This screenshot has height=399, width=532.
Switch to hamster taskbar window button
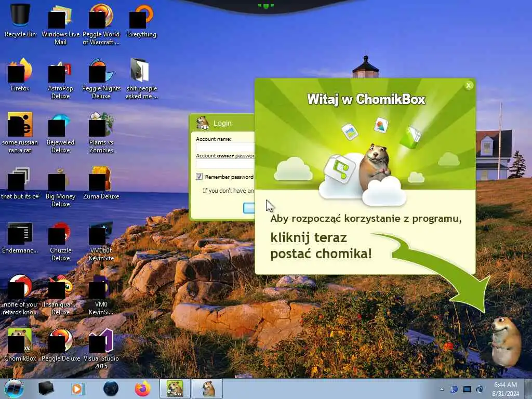tap(208, 389)
